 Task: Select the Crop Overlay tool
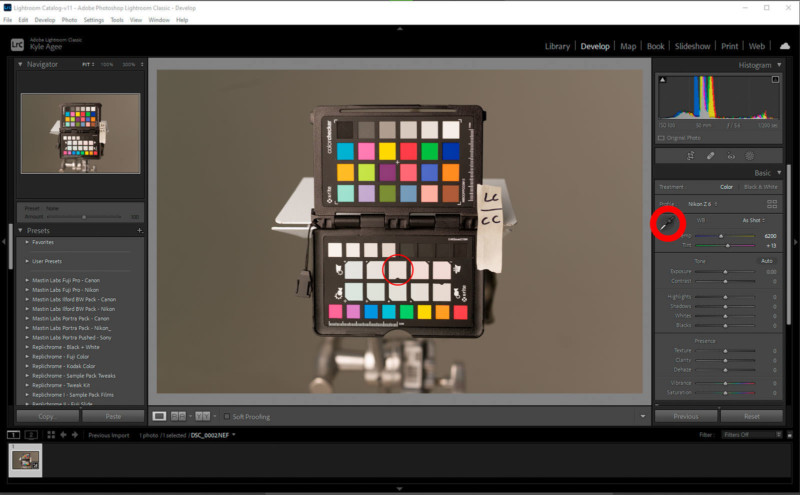691,155
